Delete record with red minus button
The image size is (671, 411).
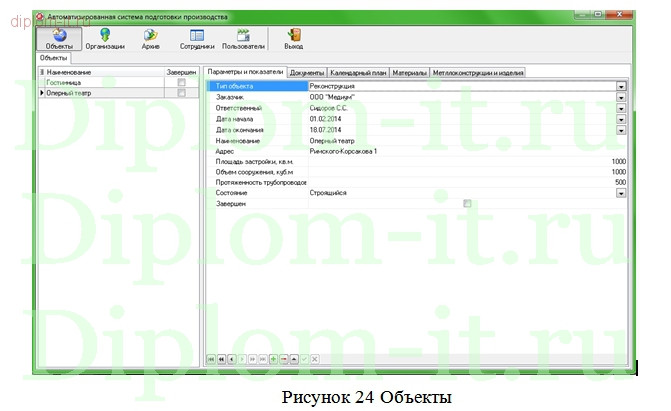click(x=284, y=359)
